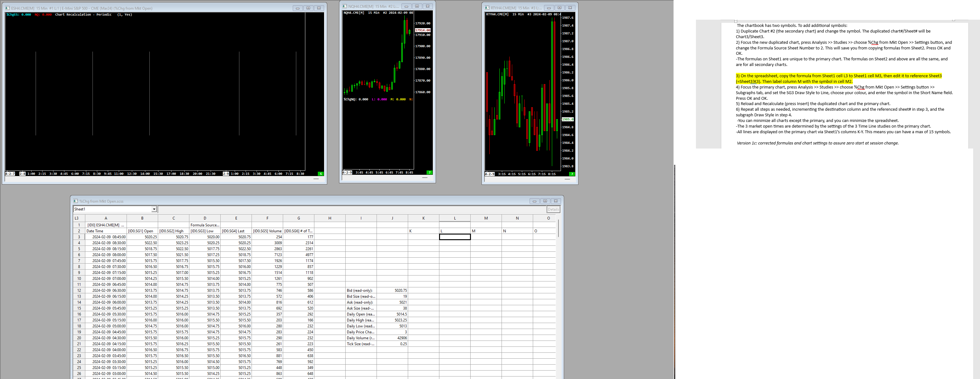Select cell M3 in the spreadsheet
This screenshot has height=379, width=980.
(x=486, y=237)
